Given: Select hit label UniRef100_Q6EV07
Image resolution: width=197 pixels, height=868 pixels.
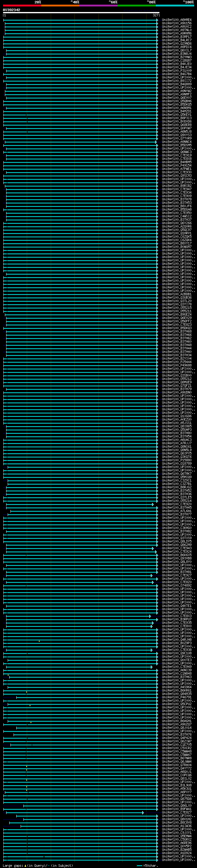Looking at the screenshot, I should [x=177, y=98].
